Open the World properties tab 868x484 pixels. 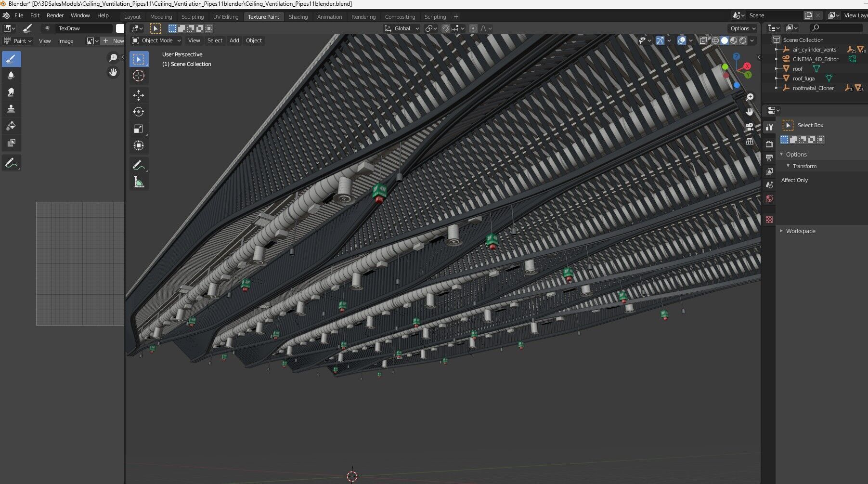coord(769,198)
